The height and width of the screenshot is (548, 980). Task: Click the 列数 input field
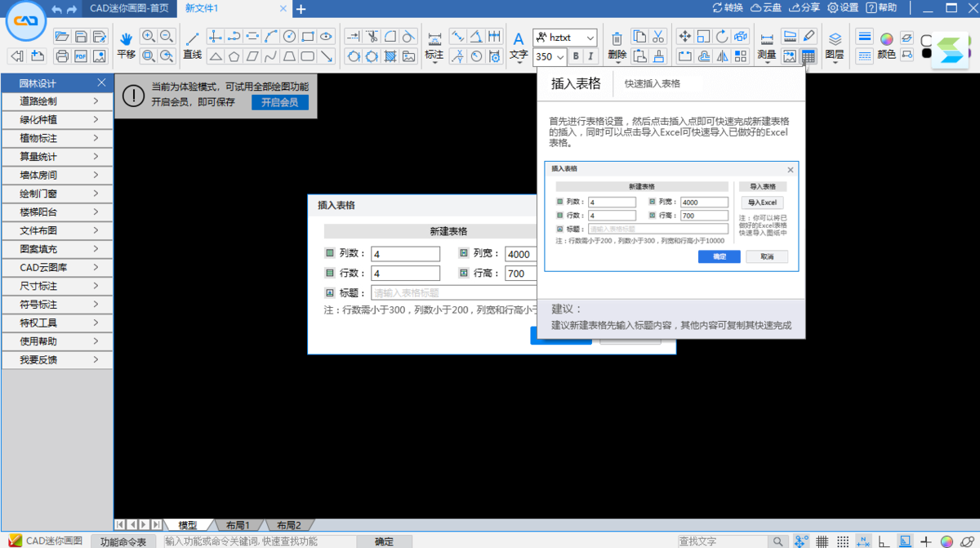point(406,254)
